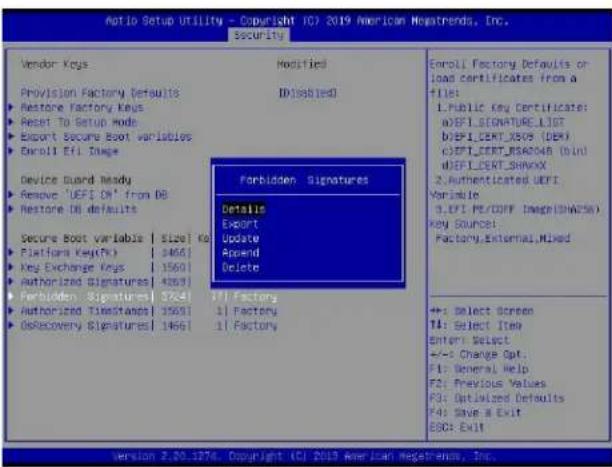Click the Modified status value
612x467 pixels.
coord(302,64)
